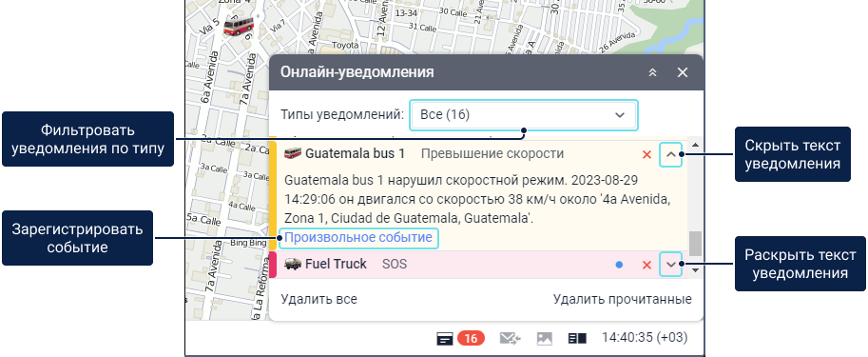Open the image icon in bottom bar

pos(545,338)
